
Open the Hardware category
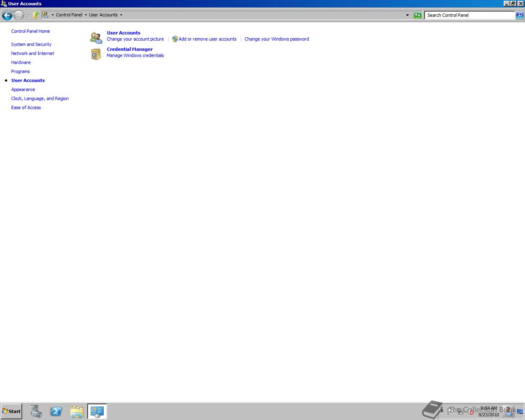[x=21, y=62]
